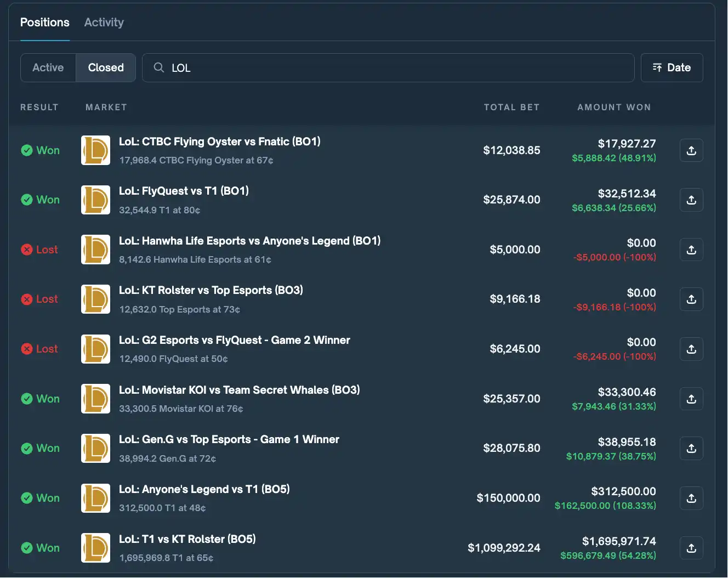
Task: Click the RESULT column header
Action: click(39, 107)
